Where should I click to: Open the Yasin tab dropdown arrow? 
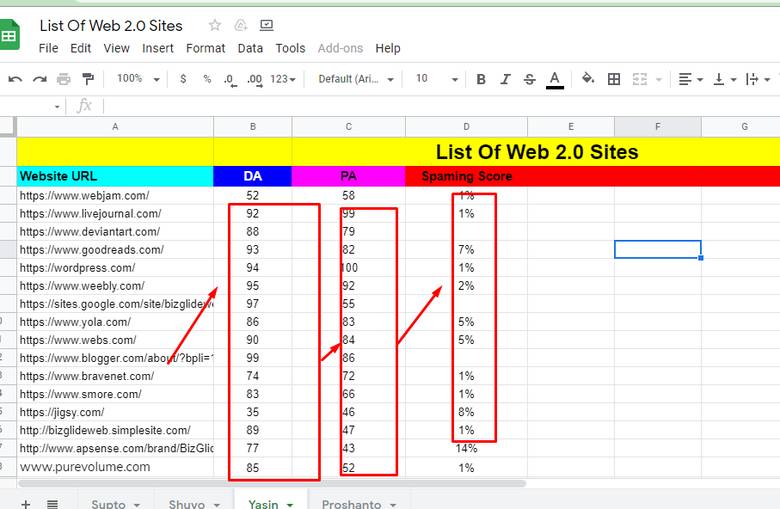point(290,505)
